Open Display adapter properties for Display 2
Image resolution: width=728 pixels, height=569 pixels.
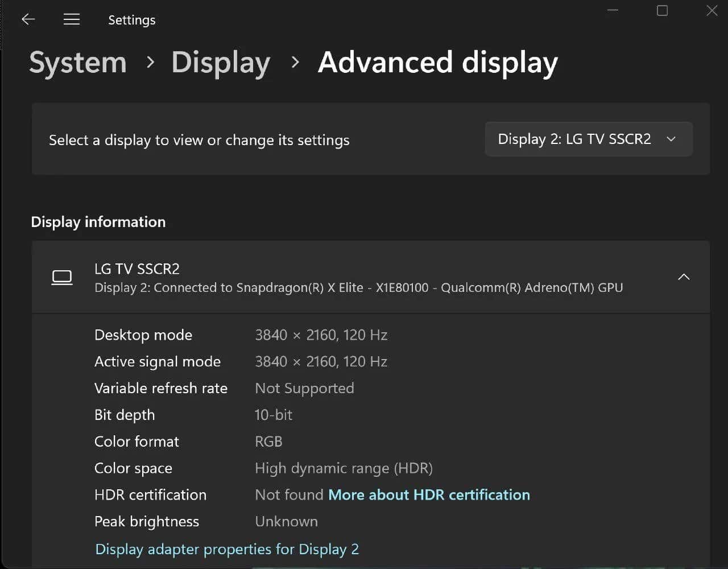[x=227, y=549]
